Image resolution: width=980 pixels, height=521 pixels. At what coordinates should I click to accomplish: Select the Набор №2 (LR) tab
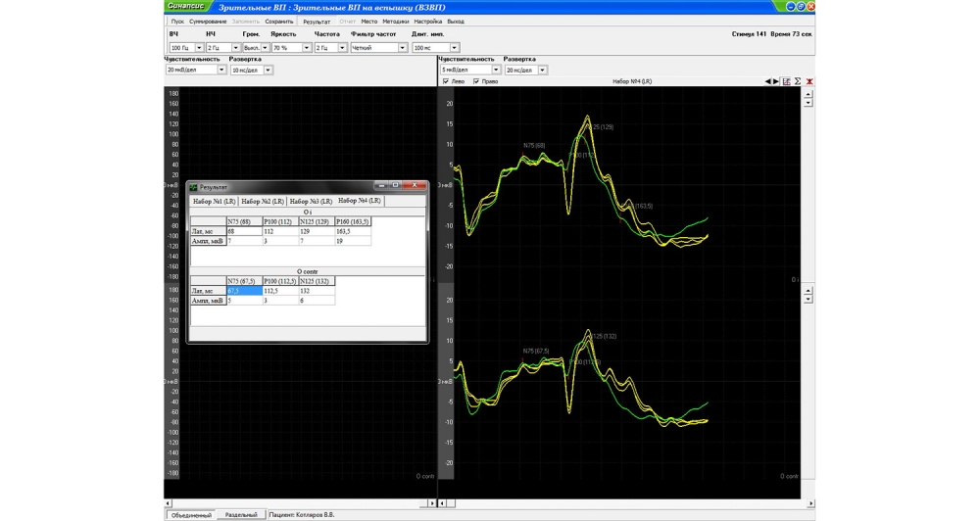(x=263, y=201)
